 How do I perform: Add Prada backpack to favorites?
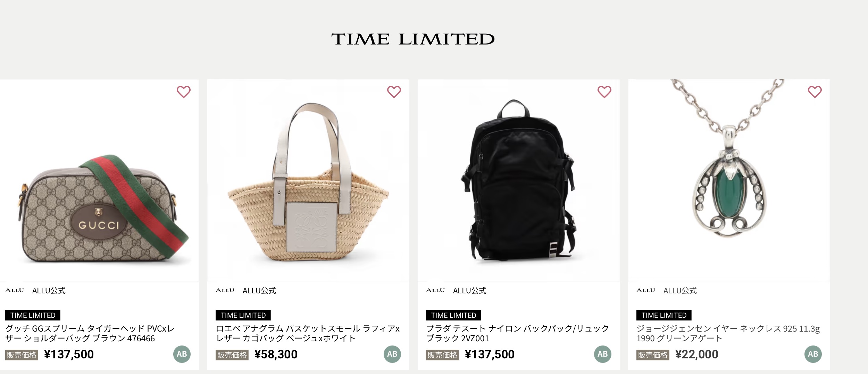pos(604,92)
